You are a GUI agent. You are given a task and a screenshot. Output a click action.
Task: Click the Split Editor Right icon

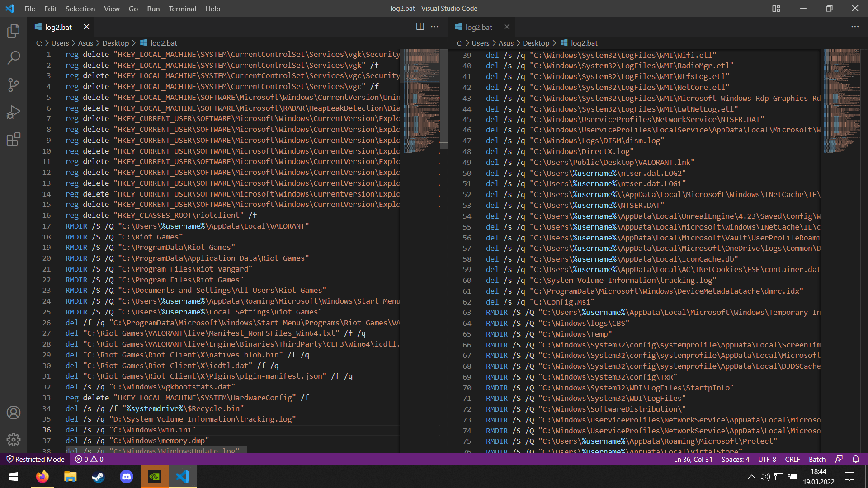[420, 27]
